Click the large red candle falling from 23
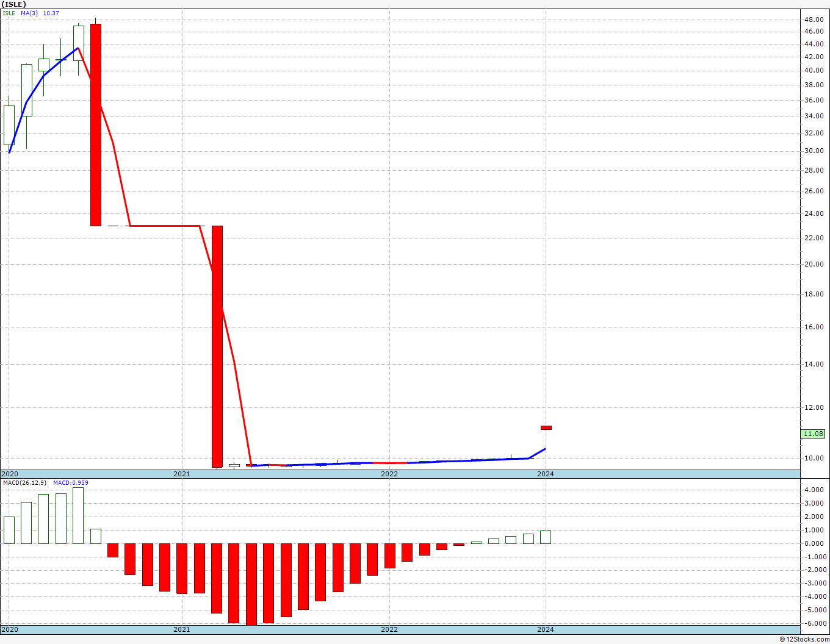The height and width of the screenshot is (644, 830). (217, 346)
